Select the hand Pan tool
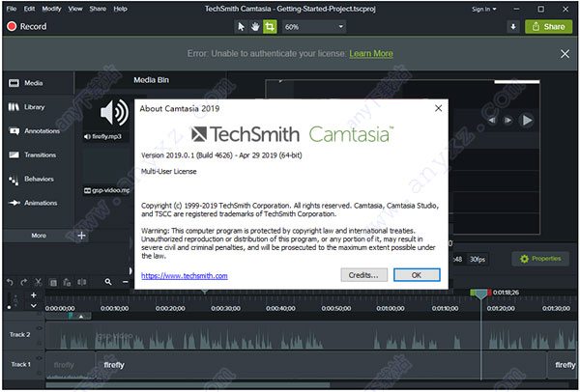The width and height of the screenshot is (580, 392). pos(255,27)
